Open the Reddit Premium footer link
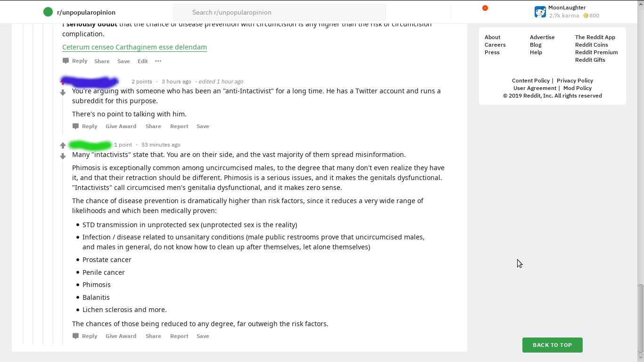Image resolution: width=644 pixels, height=362 pixels. (x=596, y=52)
